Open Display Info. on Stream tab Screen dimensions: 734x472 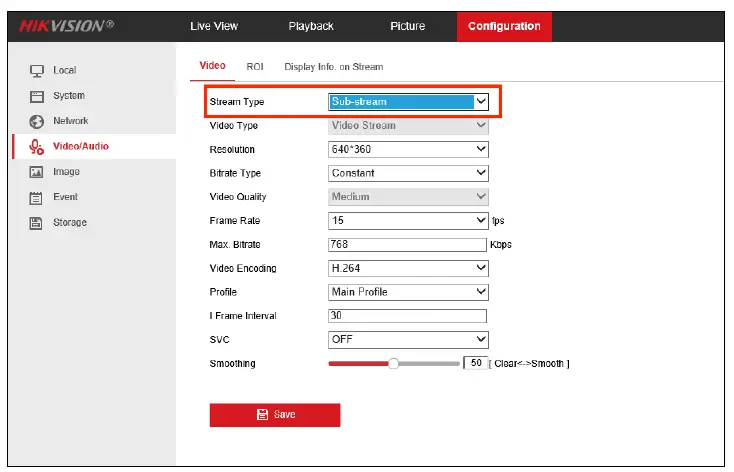coord(334,67)
